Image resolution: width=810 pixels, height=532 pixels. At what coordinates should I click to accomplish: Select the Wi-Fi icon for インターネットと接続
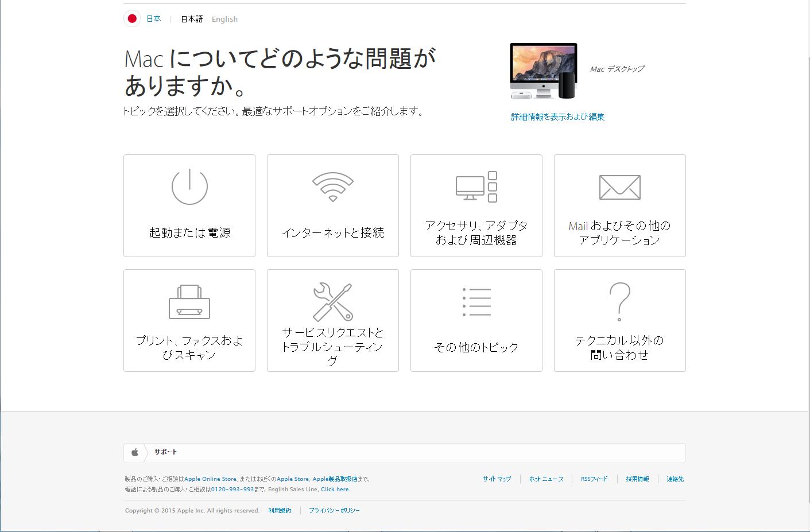[333, 187]
